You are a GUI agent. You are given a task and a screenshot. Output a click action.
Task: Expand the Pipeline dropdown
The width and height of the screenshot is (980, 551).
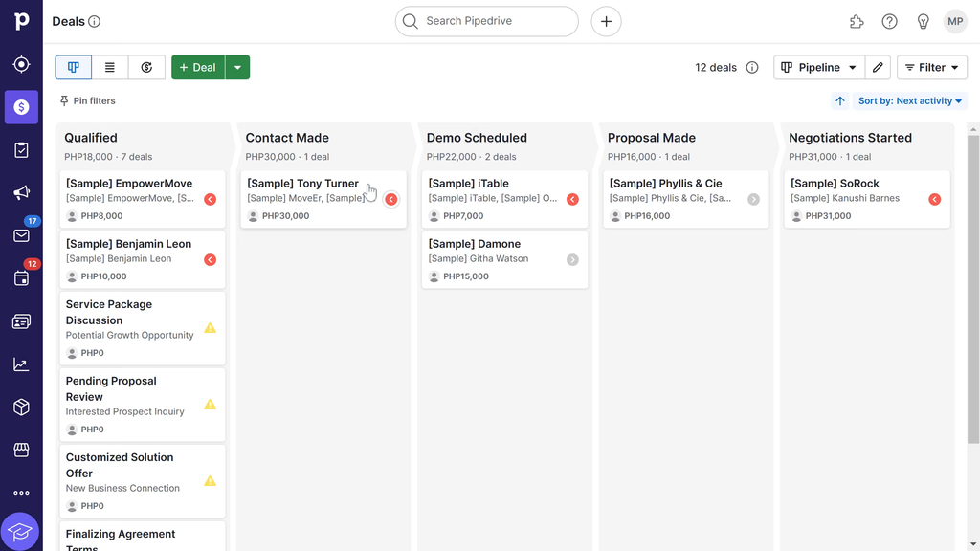pos(818,68)
